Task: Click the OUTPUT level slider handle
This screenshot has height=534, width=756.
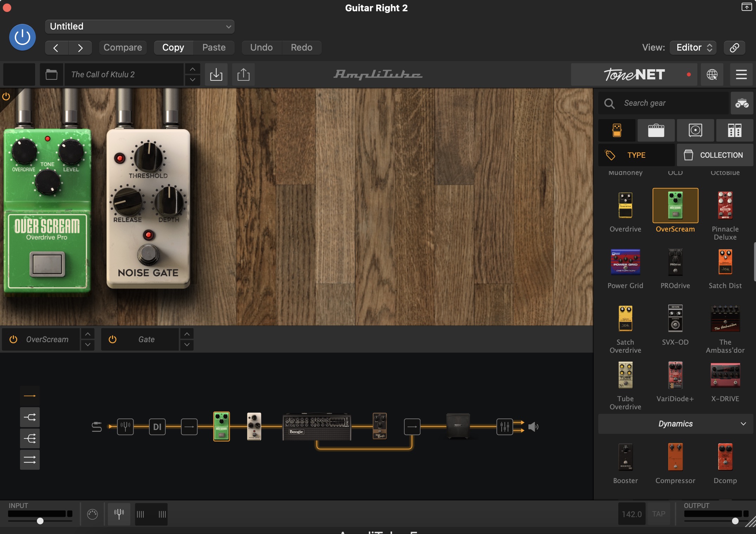Action: tap(735, 521)
